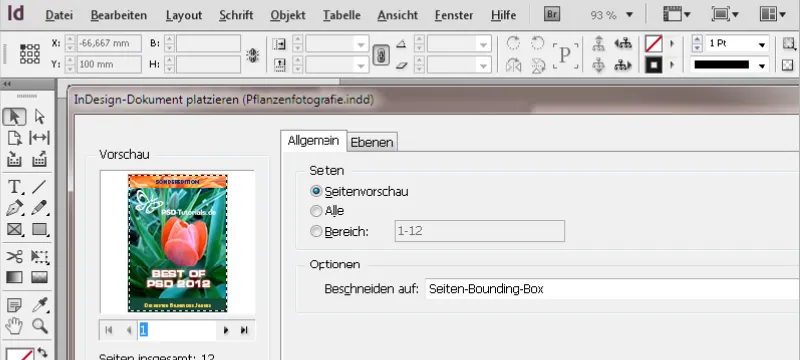Open the Datei menu
Screen dimensions: 800x360
pyautogui.click(x=59, y=15)
